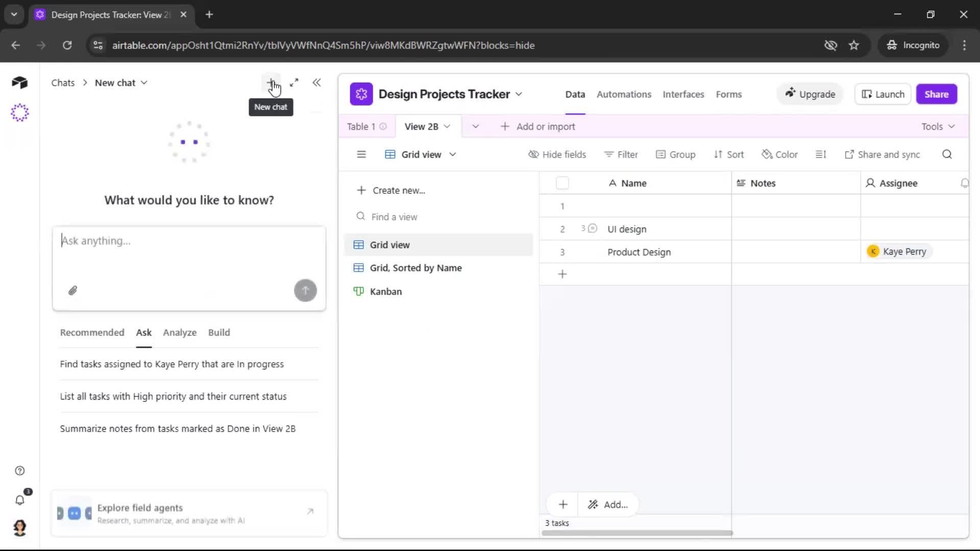The width and height of the screenshot is (980, 551).
Task: Select Grid, Sorted by Name view
Action: pyautogui.click(x=438, y=268)
